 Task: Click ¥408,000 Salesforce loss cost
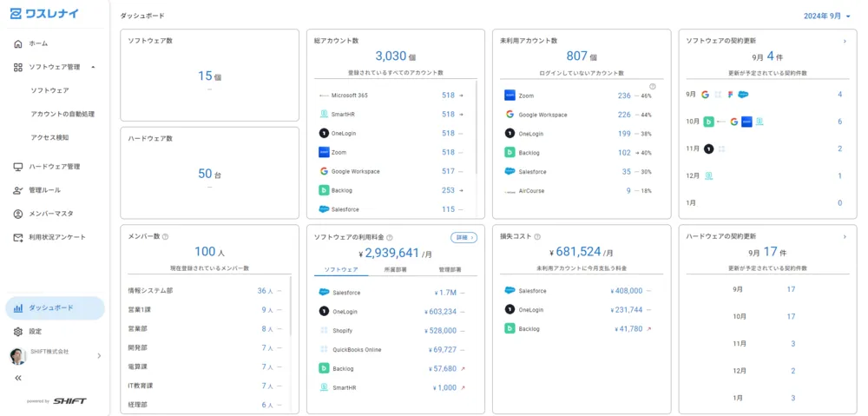pos(626,290)
